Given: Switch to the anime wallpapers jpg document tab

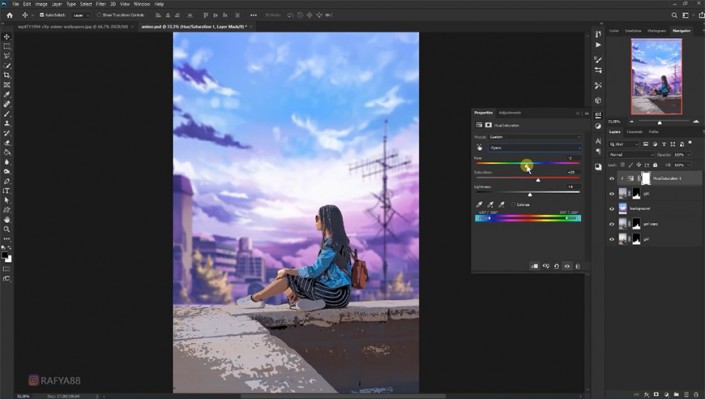Looking at the screenshot, I should pos(73,27).
